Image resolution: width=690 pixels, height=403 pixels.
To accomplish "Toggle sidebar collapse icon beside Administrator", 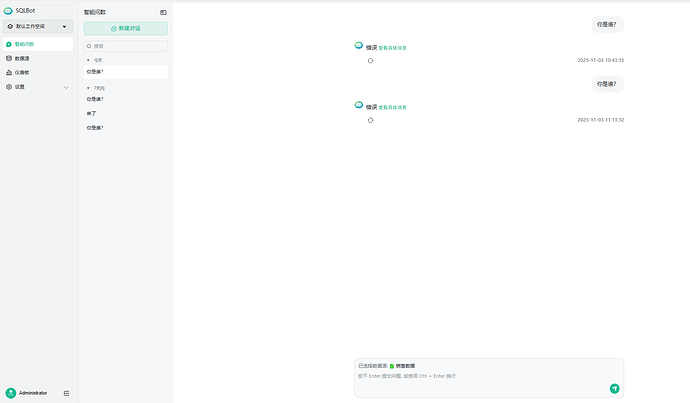I will pyautogui.click(x=66, y=393).
